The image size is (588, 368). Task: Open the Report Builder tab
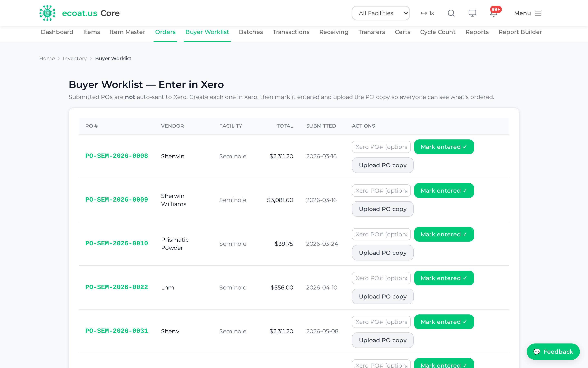point(520,32)
